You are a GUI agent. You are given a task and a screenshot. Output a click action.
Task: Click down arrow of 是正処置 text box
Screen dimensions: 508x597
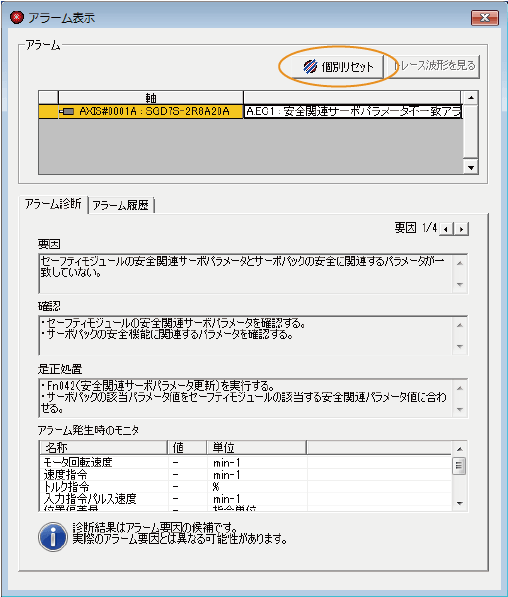click(x=460, y=410)
